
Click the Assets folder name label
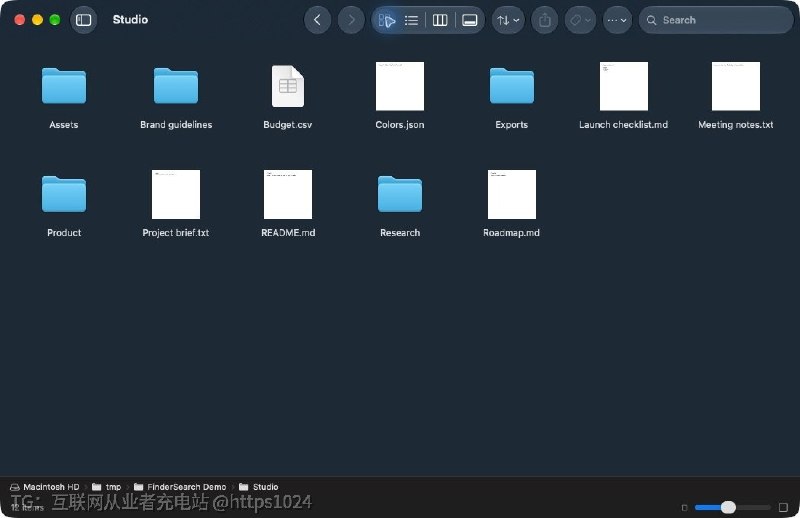point(64,125)
